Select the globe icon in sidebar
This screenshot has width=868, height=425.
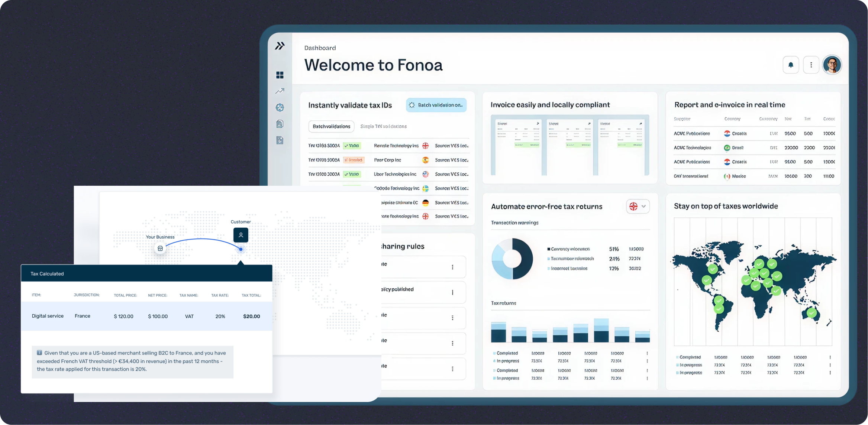point(280,107)
